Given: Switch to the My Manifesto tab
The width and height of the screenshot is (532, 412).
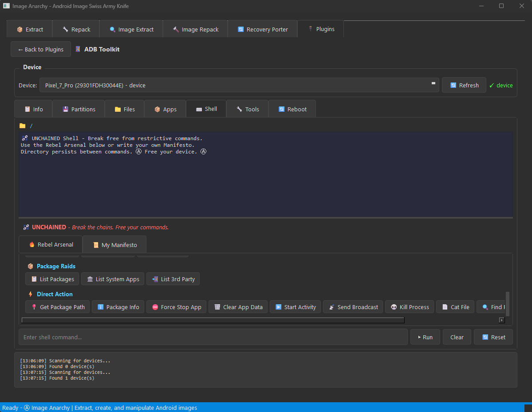Looking at the screenshot, I should (114, 244).
